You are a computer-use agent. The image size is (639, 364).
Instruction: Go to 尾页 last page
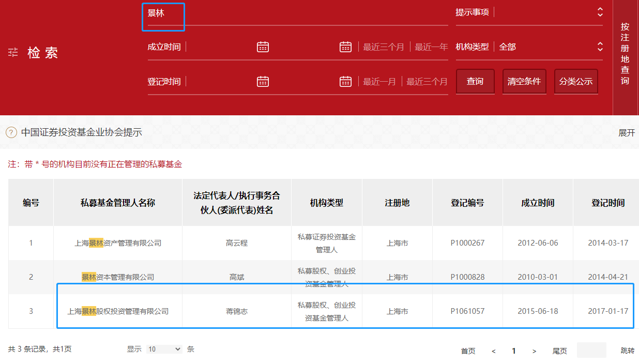(x=559, y=351)
